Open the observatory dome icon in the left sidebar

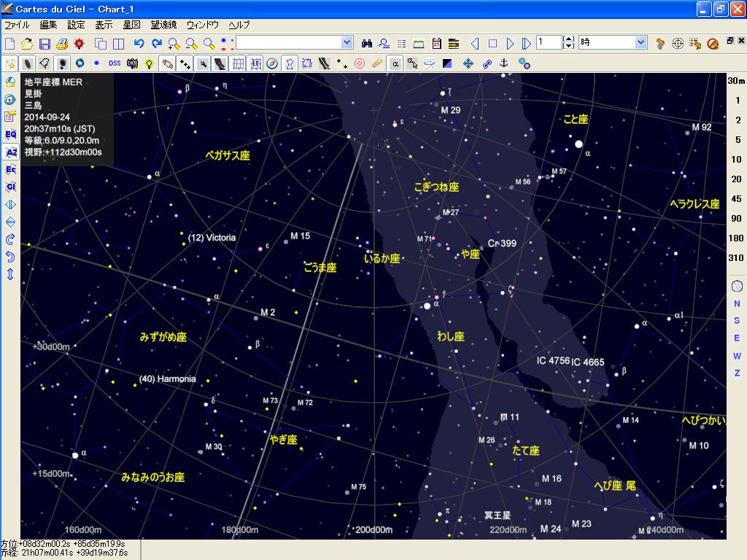coord(10,82)
